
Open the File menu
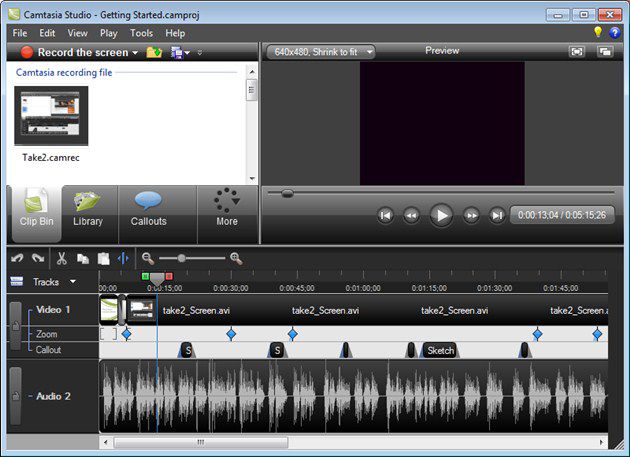pyautogui.click(x=20, y=33)
